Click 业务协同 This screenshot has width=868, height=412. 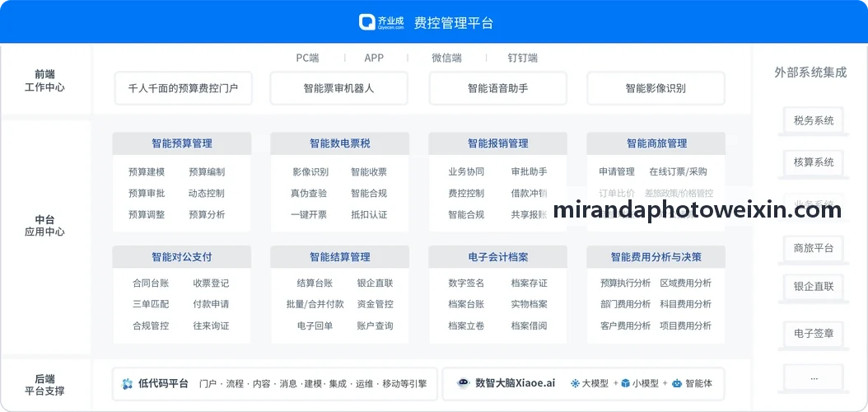click(x=466, y=172)
